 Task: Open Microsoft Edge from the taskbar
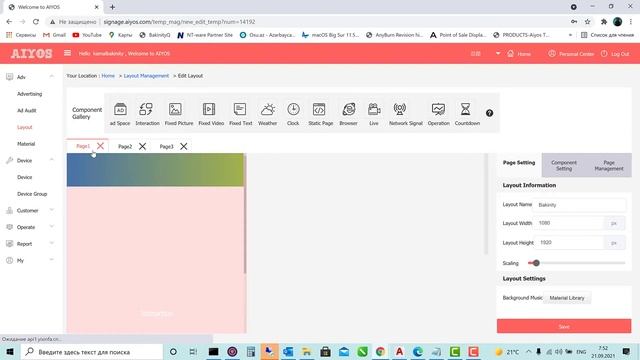(x=418, y=351)
